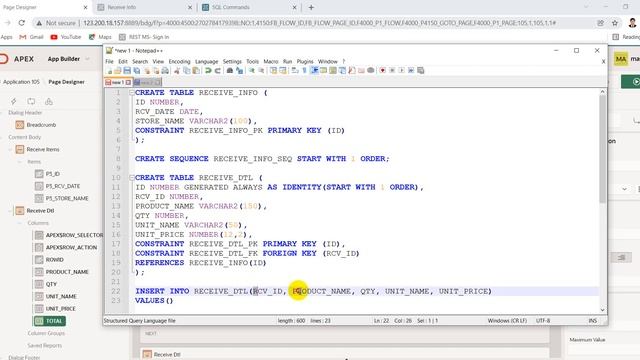Viewport: 640px width, 360px height.
Task: Click the Synchronize vertical scrolling icon
Action: (x=274, y=71)
